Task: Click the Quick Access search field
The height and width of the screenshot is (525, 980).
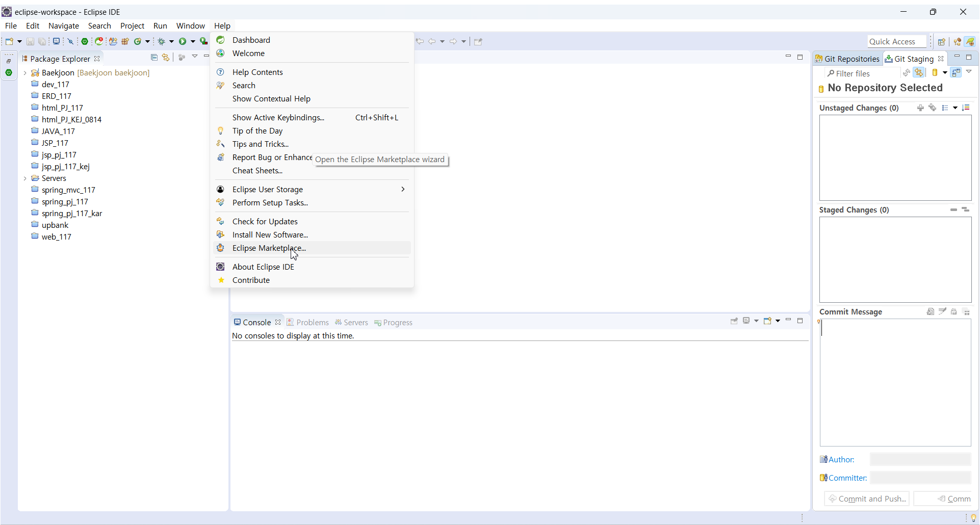Action: pos(897,42)
